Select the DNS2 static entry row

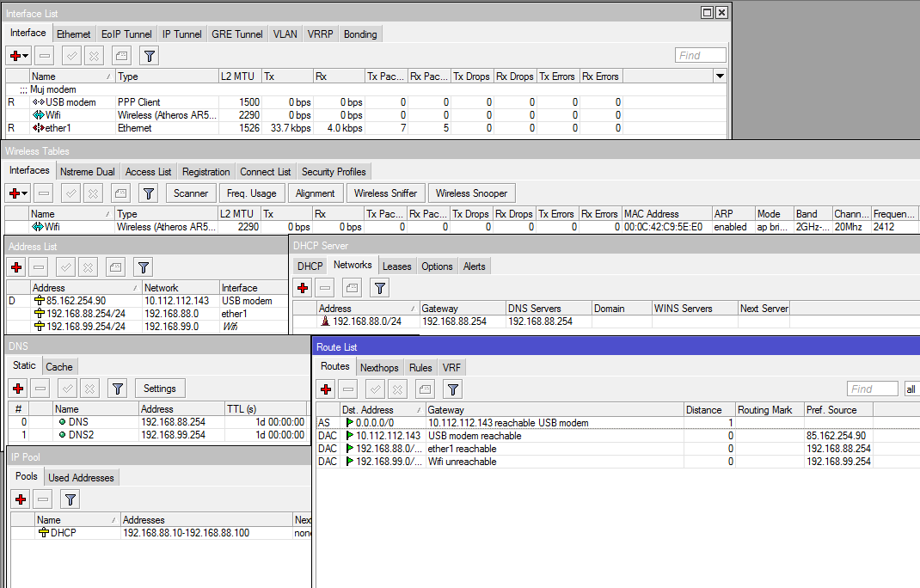coord(158,435)
